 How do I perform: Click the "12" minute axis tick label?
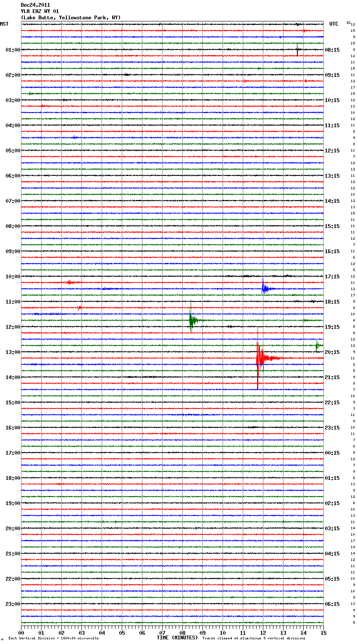click(263, 633)
